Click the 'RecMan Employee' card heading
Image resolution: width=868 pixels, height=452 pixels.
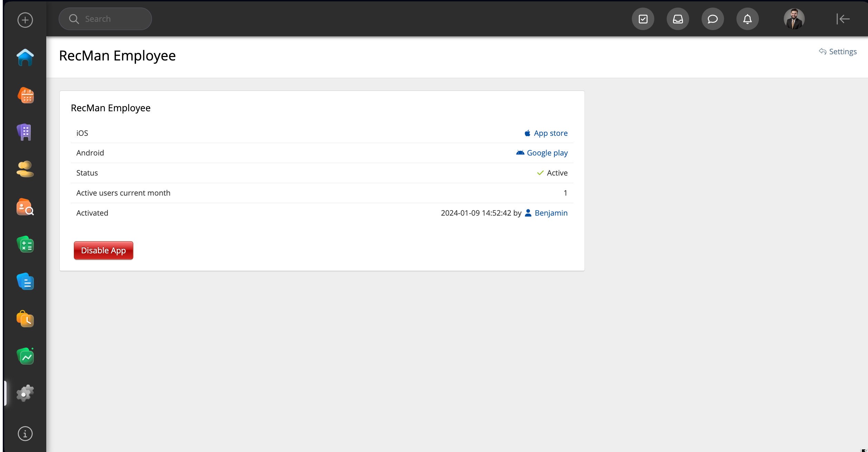pyautogui.click(x=110, y=108)
